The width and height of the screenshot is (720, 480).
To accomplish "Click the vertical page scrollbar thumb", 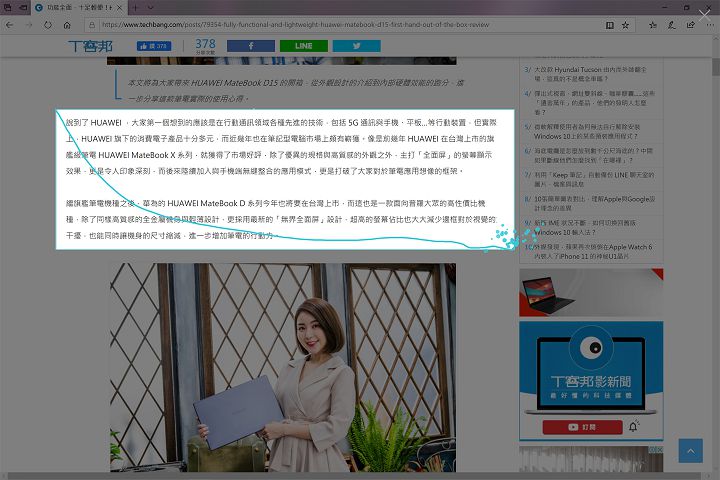I will (715, 68).
